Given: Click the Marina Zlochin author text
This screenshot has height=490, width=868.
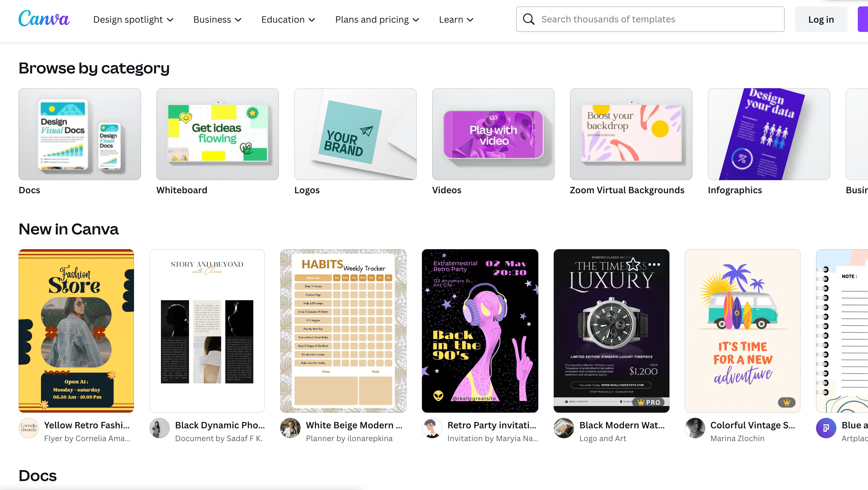Looking at the screenshot, I should pyautogui.click(x=737, y=438).
